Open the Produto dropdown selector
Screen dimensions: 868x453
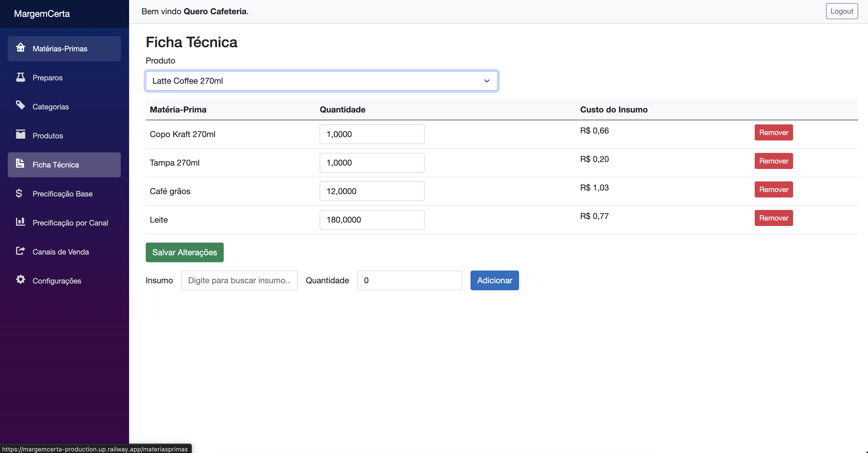[321, 81]
